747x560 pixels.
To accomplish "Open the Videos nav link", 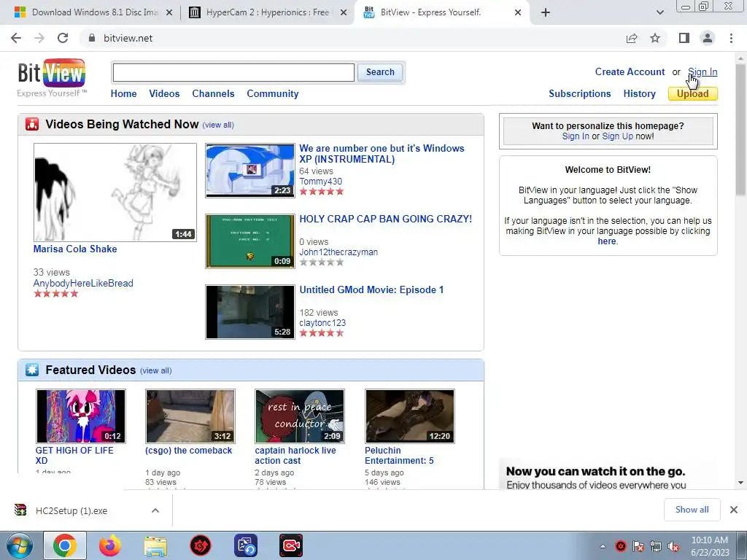I will click(164, 93).
